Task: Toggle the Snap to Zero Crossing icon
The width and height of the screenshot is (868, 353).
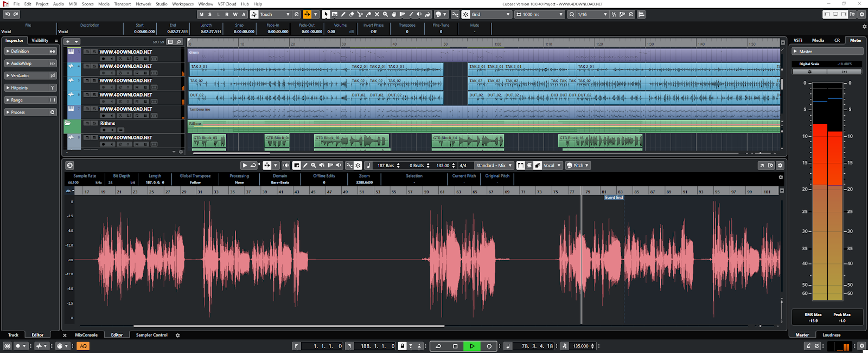Action: 455,14
